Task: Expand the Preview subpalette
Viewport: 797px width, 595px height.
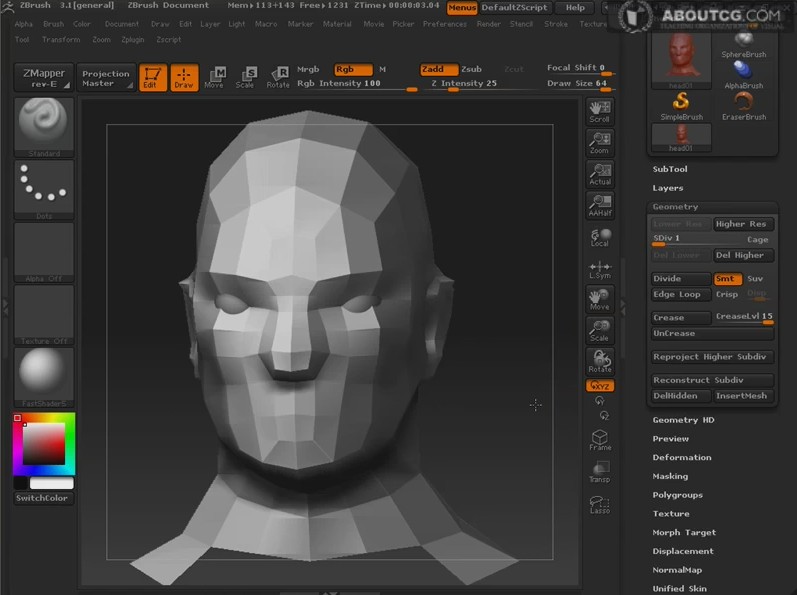Action: click(x=671, y=439)
